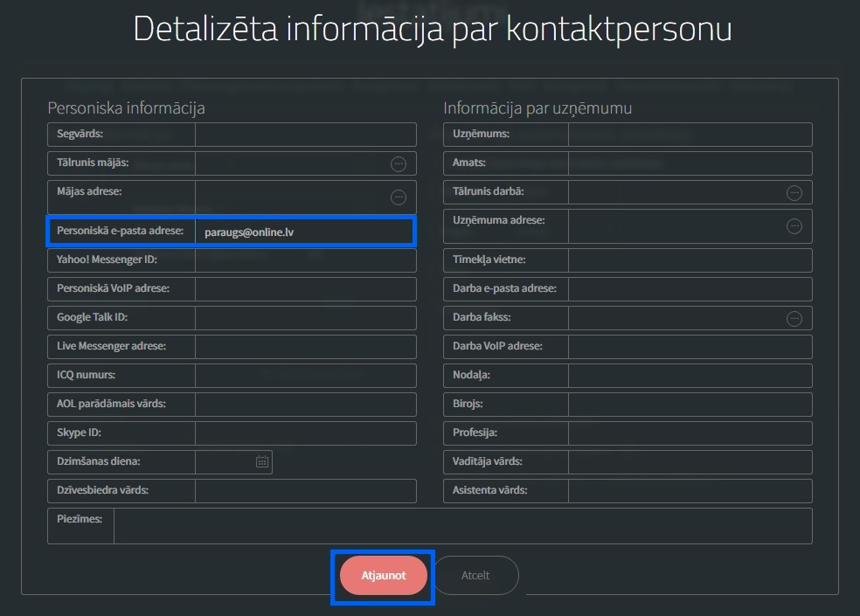Click the Profesija input field
Screen dimensions: 860x616
690,433
